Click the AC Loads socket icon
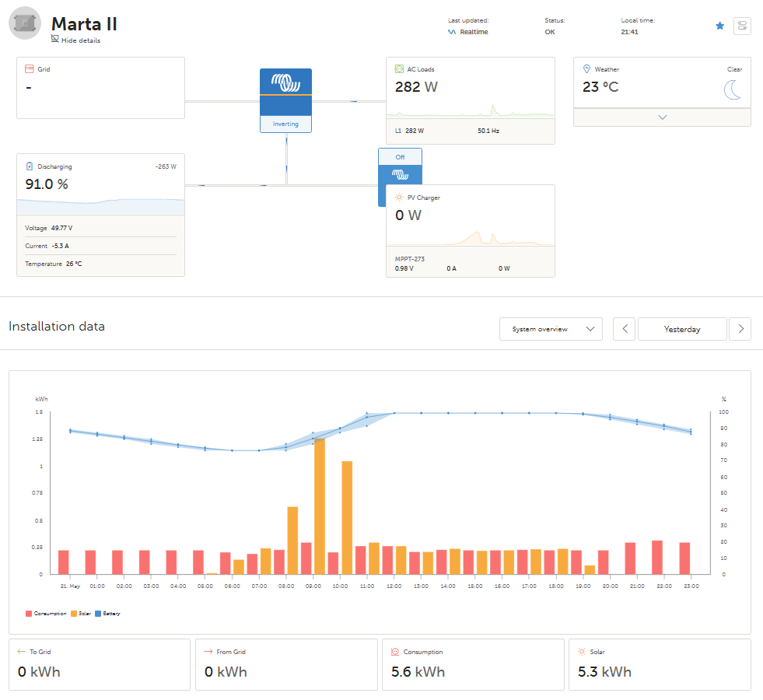The image size is (763, 700). coord(399,69)
